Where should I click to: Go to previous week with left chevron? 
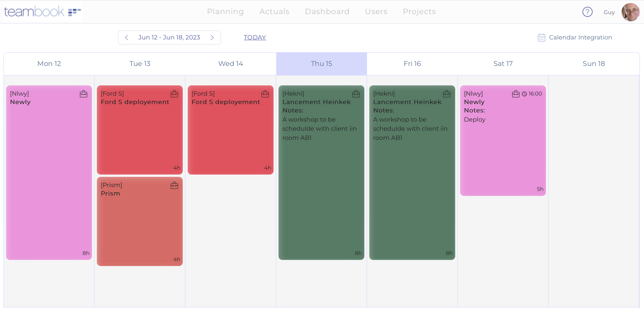tap(127, 37)
